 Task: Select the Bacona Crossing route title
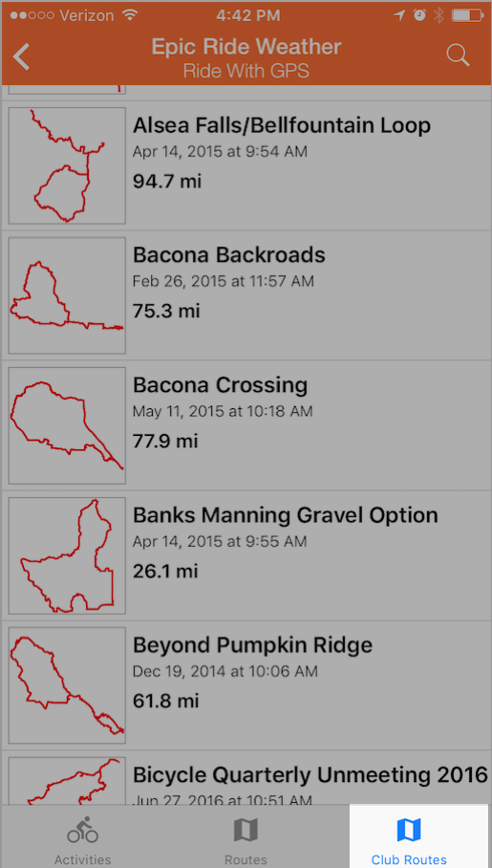(x=221, y=385)
